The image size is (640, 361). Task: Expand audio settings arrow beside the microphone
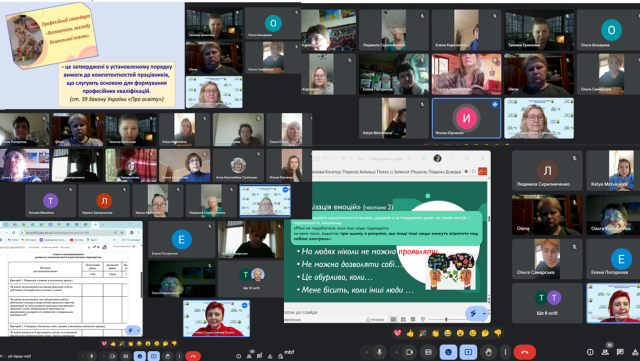click(366, 352)
